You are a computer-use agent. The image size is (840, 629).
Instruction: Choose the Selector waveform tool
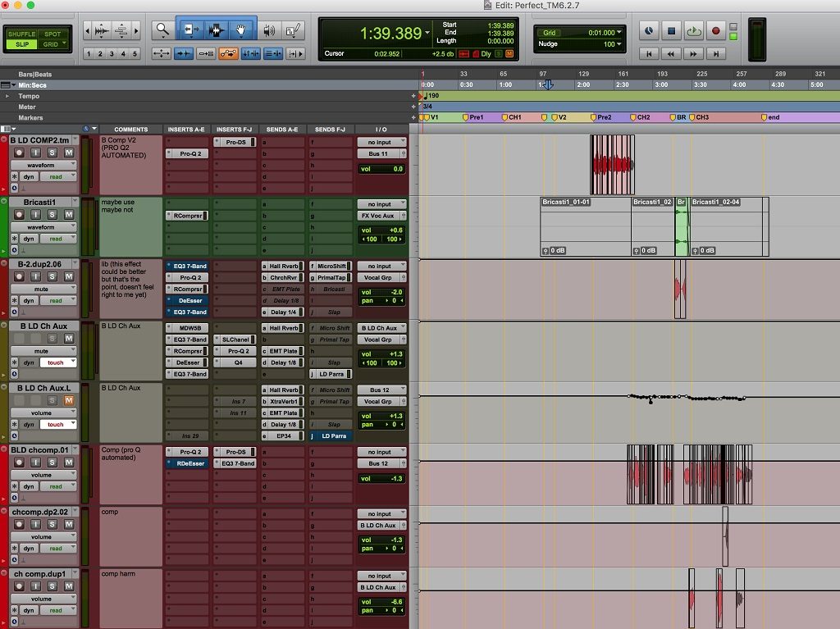click(x=216, y=30)
